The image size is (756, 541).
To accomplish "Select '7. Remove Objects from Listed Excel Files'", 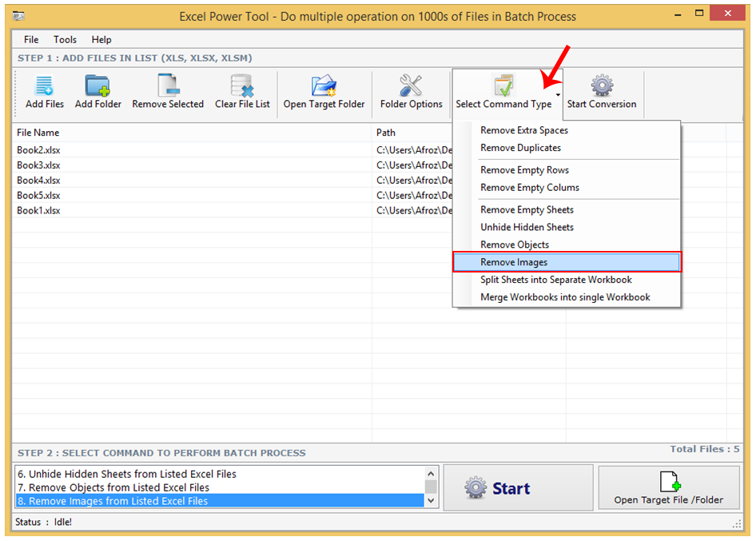I will click(x=220, y=487).
